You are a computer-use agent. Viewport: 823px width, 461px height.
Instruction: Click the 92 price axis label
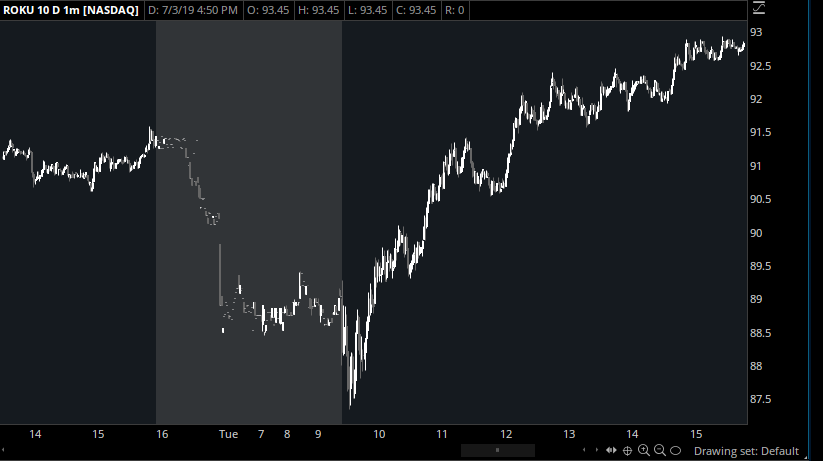click(756, 99)
